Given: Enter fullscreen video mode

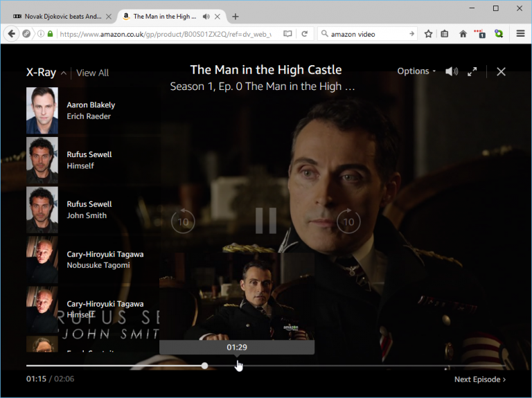Looking at the screenshot, I should [x=472, y=71].
